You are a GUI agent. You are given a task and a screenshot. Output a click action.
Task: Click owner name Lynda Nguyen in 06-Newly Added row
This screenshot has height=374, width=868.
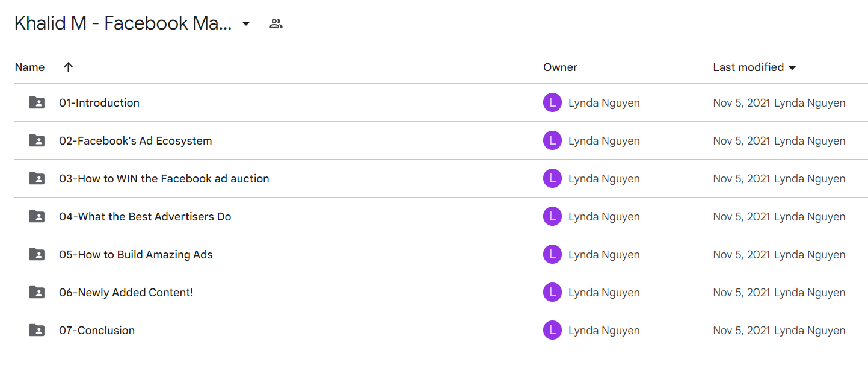(604, 293)
